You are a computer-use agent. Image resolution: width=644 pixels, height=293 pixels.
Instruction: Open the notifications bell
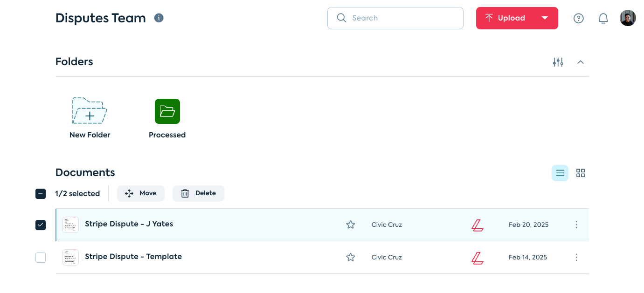click(603, 18)
